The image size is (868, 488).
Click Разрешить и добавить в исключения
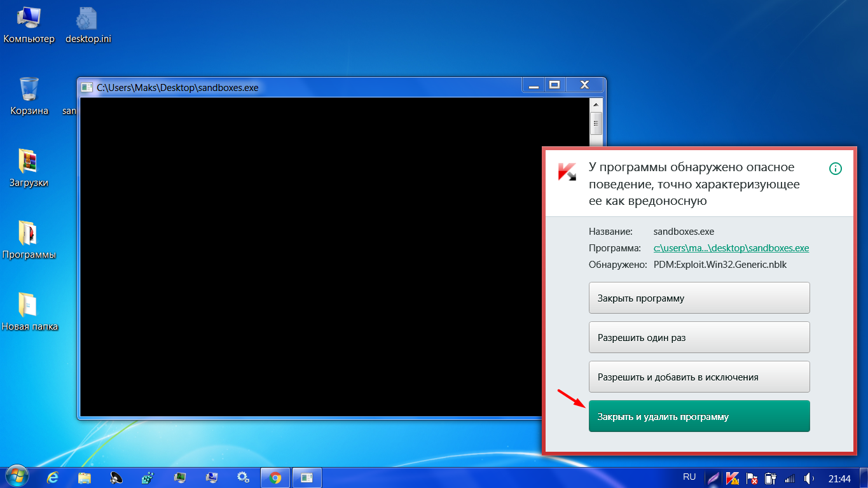coord(699,377)
